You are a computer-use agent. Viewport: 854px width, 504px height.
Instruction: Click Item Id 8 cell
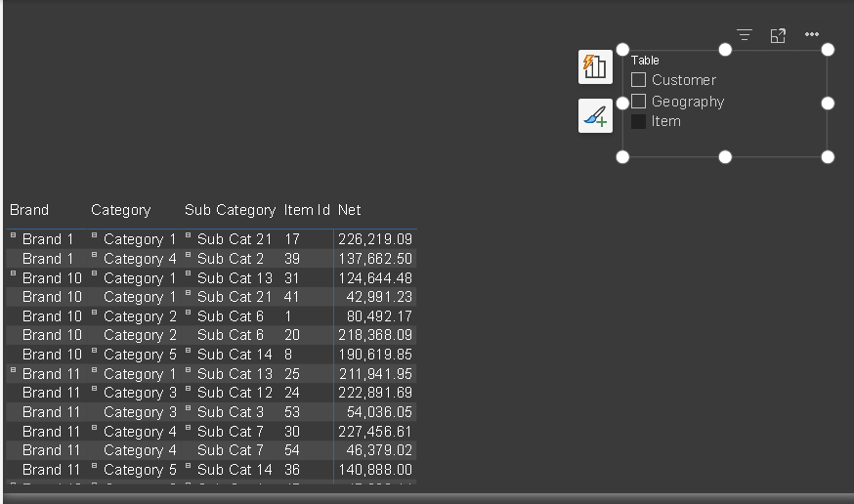tap(288, 355)
